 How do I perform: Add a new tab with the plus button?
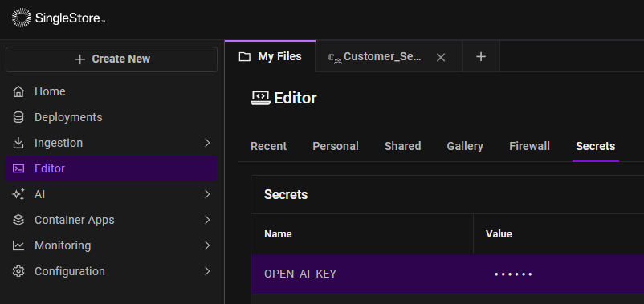[481, 57]
